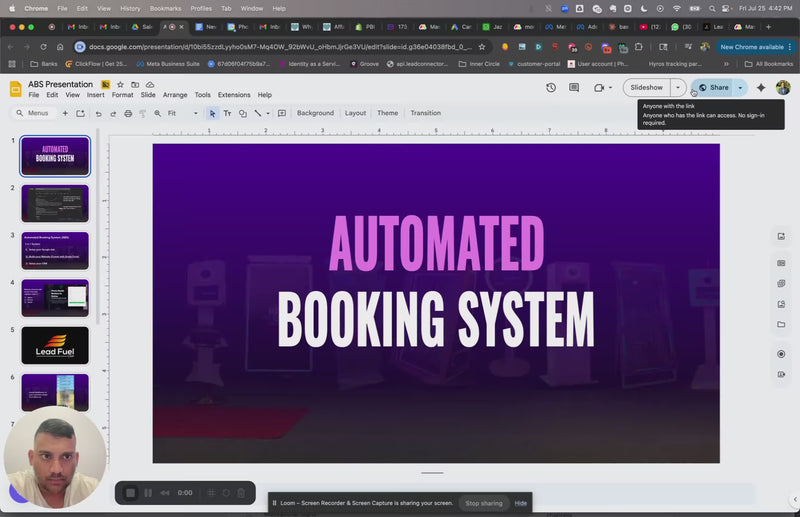Select the Lead Fuel slide thumbnail
800x517 pixels.
(x=55, y=345)
